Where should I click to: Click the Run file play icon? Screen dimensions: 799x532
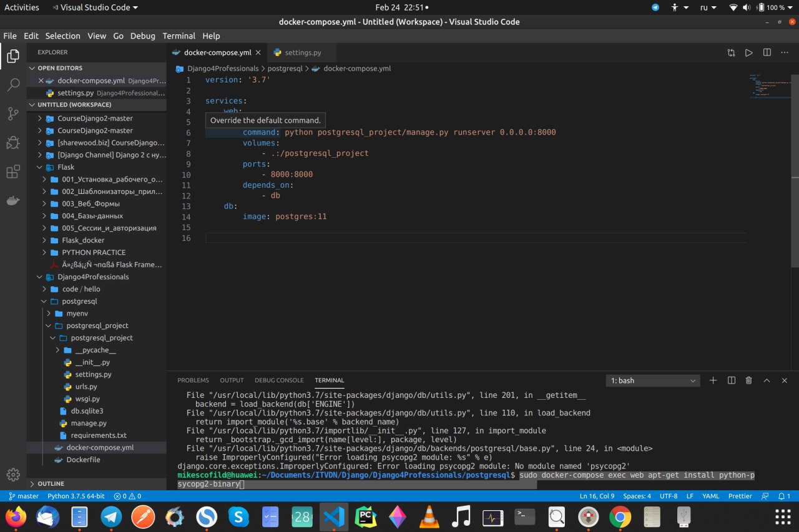pos(749,53)
